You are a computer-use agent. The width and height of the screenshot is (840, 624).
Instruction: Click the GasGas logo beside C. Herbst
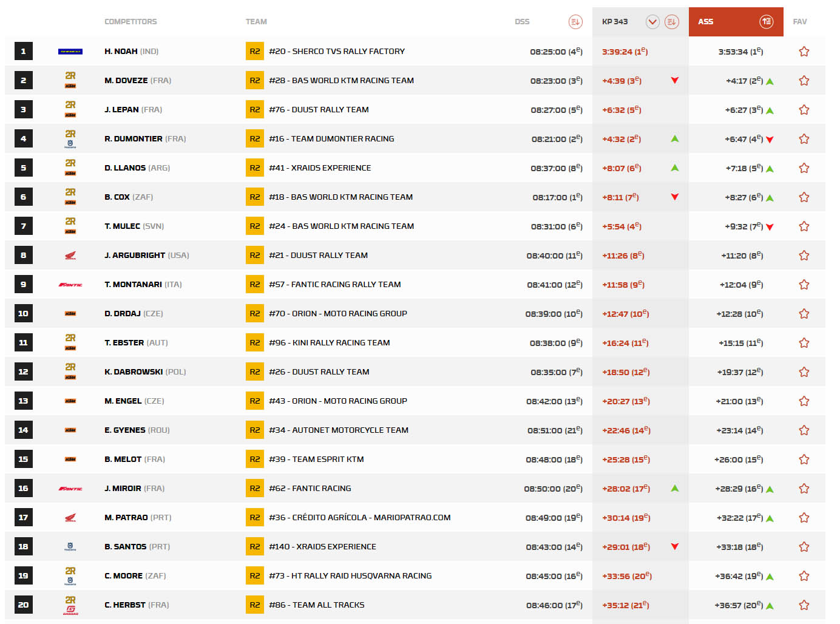[x=70, y=609]
